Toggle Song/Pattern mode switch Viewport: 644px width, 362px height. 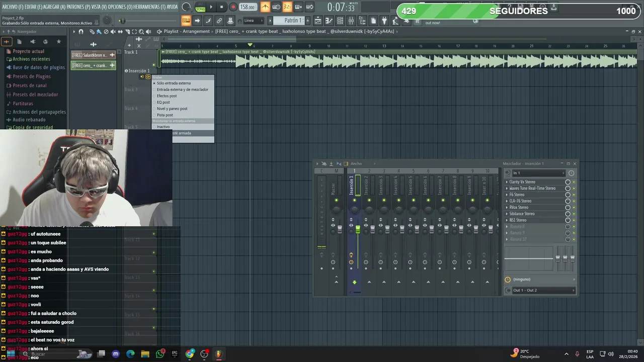[200, 7]
